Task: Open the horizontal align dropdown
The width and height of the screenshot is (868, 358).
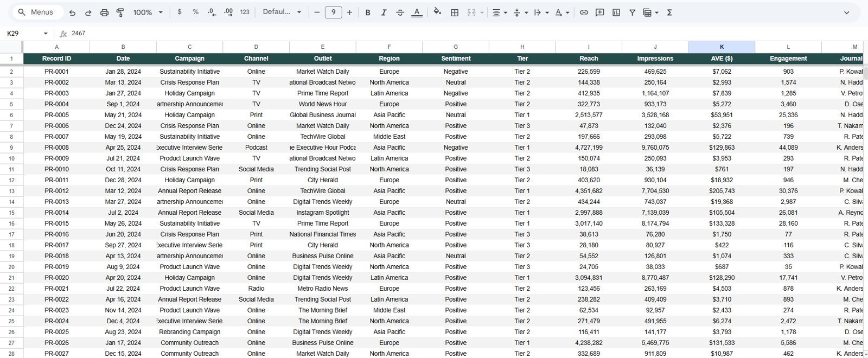Action: 499,12
